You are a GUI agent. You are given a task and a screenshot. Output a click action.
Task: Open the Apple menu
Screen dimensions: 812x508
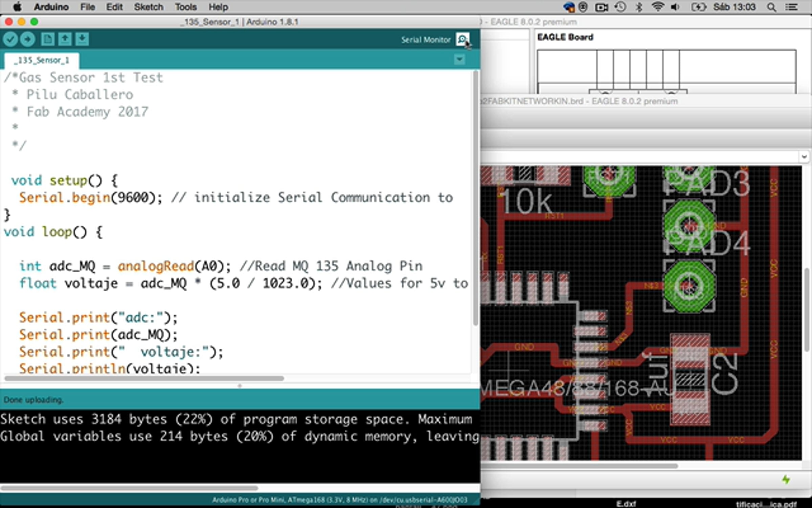17,7
